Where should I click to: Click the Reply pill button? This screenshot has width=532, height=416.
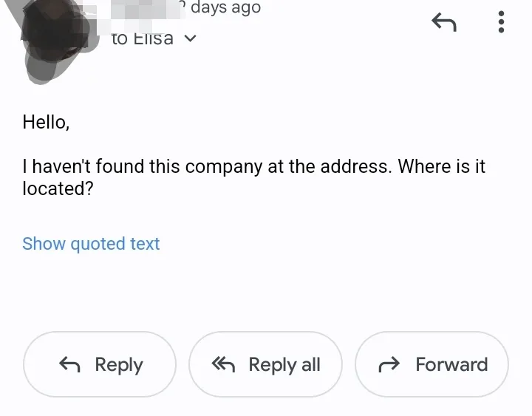click(x=100, y=364)
